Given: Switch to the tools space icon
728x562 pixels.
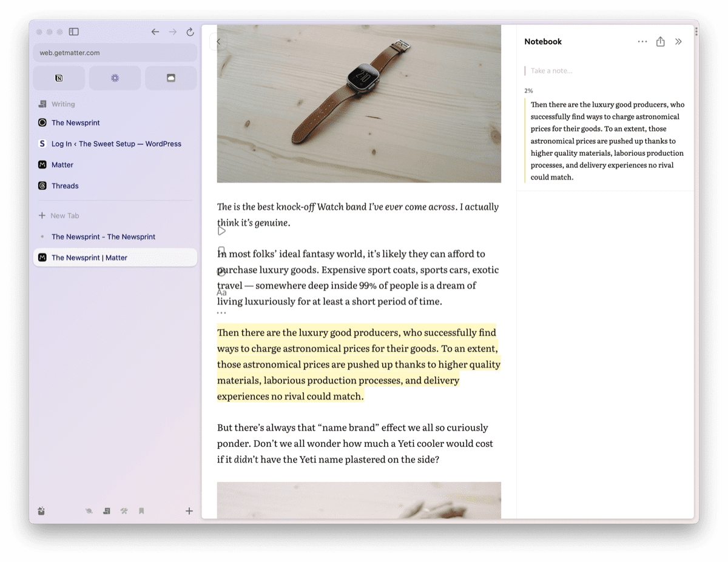Looking at the screenshot, I should pyautogui.click(x=124, y=511).
